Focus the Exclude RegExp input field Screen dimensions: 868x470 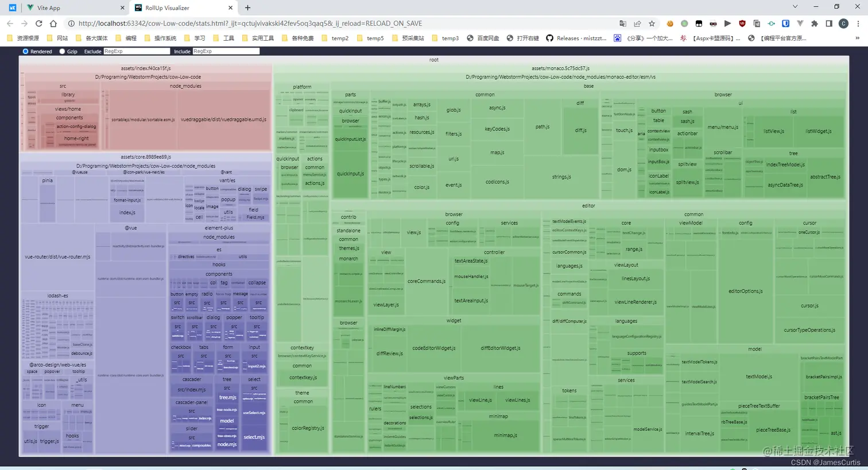(x=137, y=52)
